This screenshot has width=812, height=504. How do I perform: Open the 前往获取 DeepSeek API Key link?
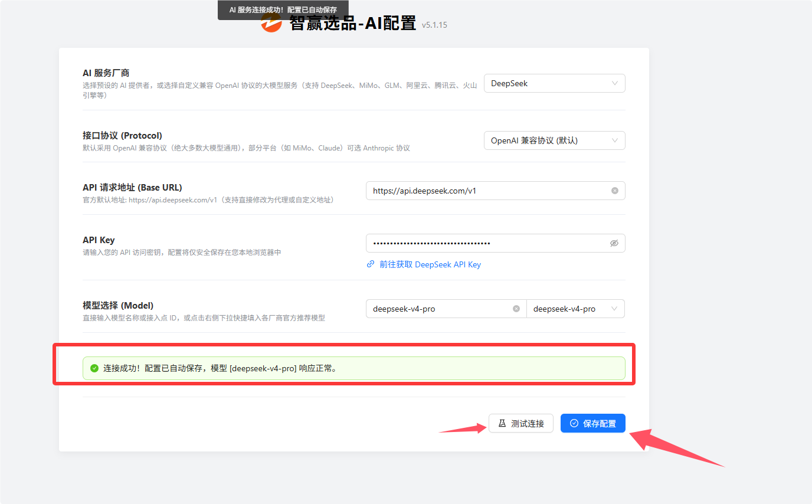tap(424, 264)
